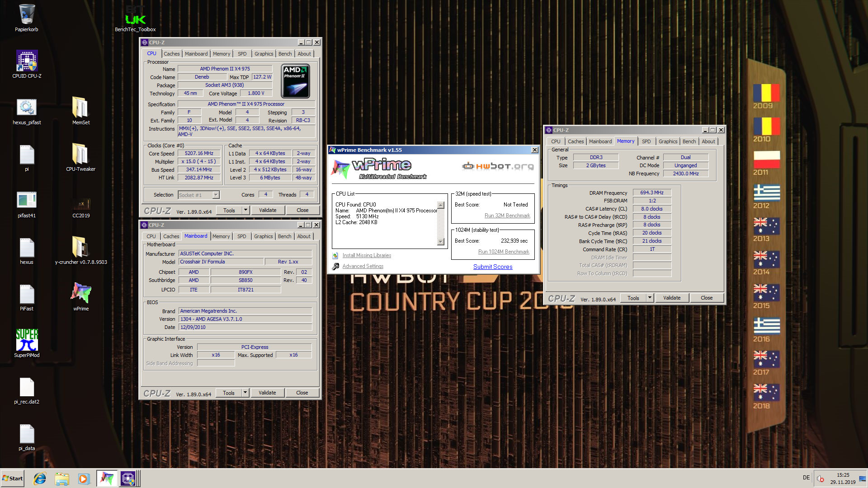
Task: Open the PiFast file icon
Action: (x=27, y=298)
